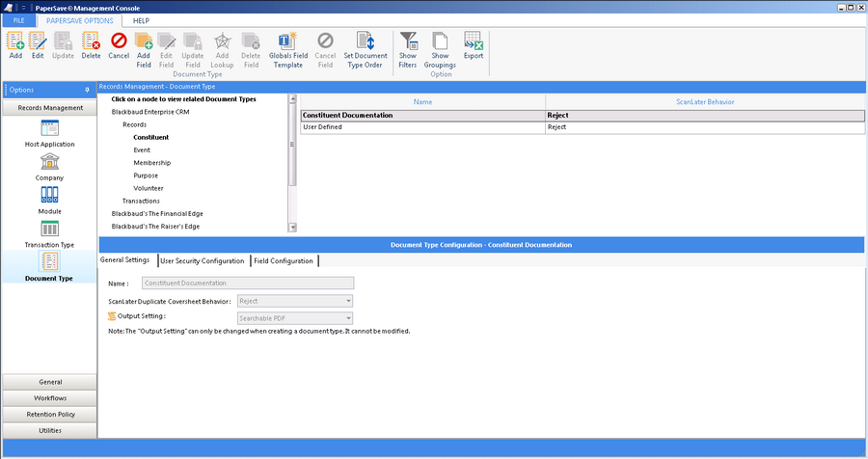Click Set Document Type Order icon
Image resolution: width=868 pixels, height=459 pixels.
click(x=366, y=43)
